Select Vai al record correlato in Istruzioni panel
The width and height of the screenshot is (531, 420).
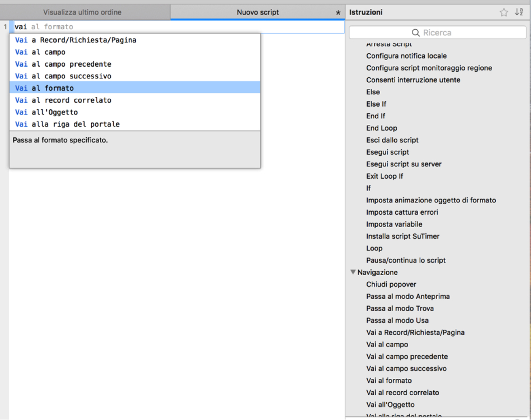403,392
